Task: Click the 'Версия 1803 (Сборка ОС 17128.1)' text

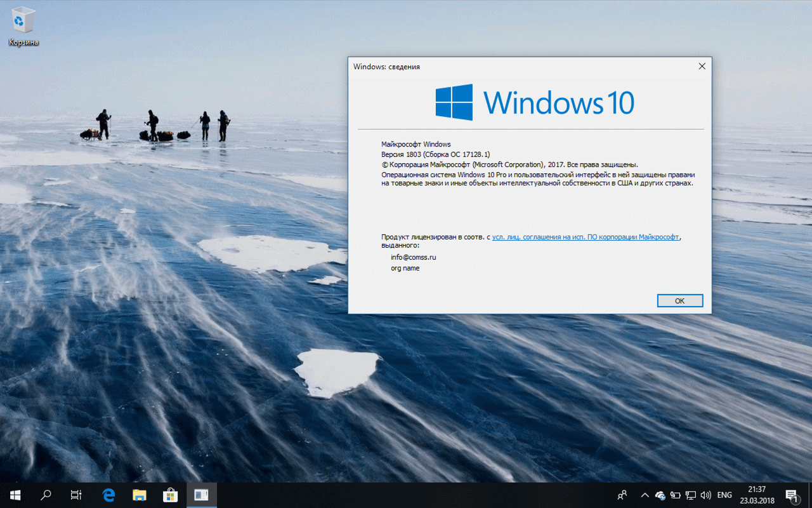Action: pos(435,154)
